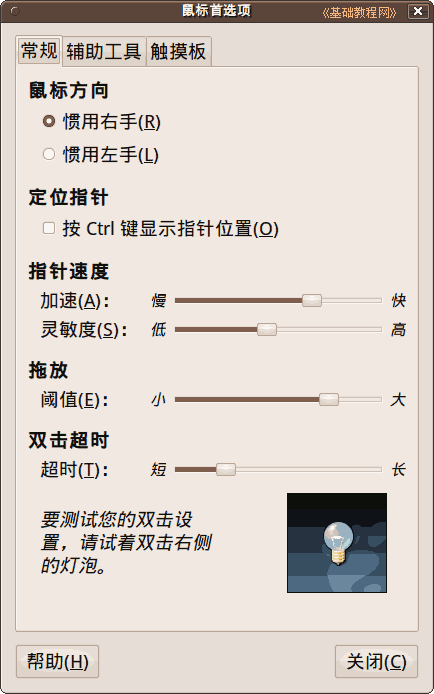Click the 快 end of acceleration slider track

[374, 300]
